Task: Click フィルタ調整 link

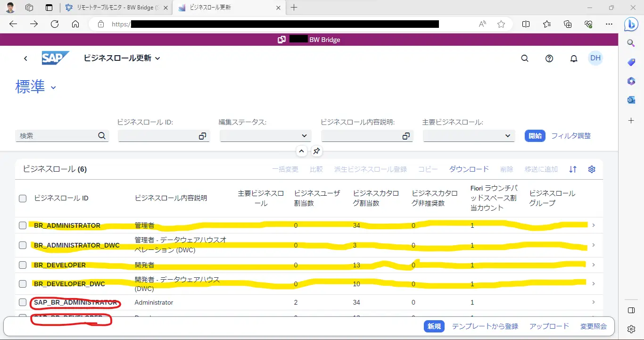Action: tap(571, 136)
